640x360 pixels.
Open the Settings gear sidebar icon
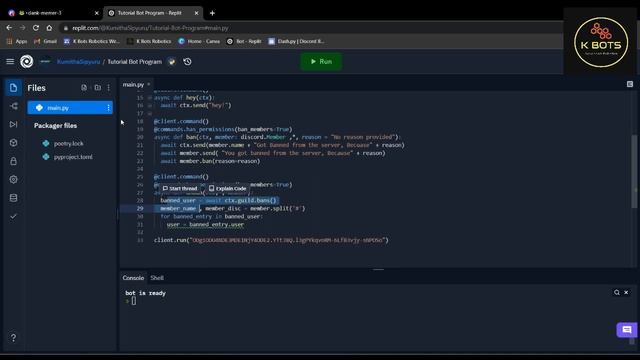tap(13, 179)
